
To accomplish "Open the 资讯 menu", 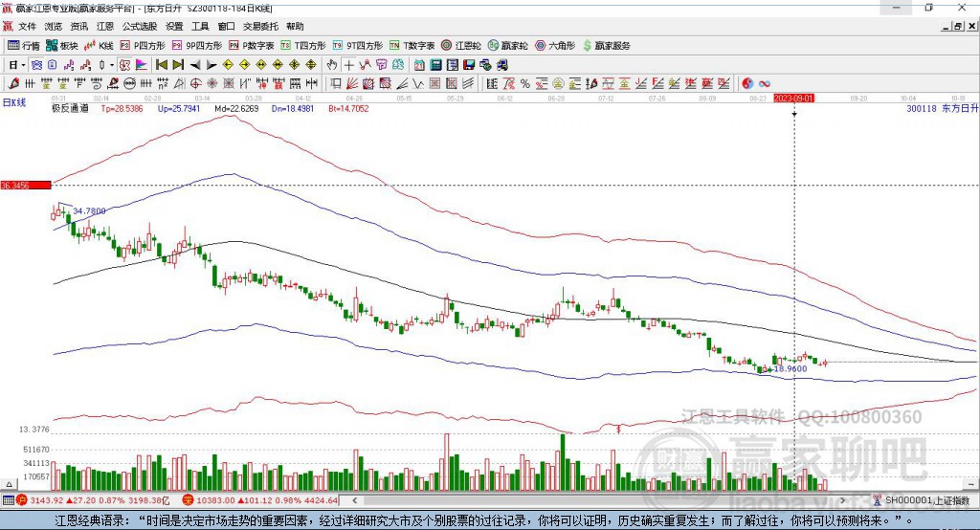I will pos(78,26).
